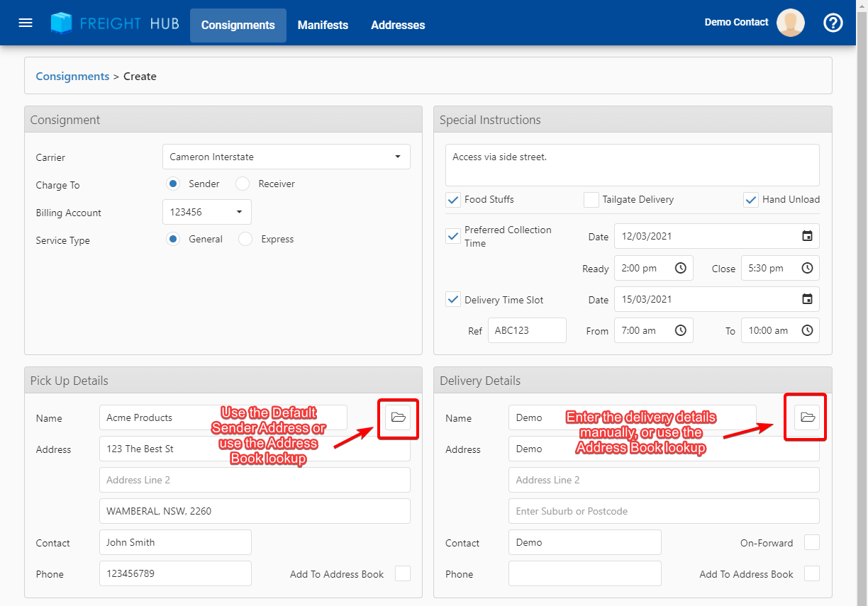The width and height of the screenshot is (868, 606).
Task: Click Delivery Address Line 2 field
Action: pos(664,480)
